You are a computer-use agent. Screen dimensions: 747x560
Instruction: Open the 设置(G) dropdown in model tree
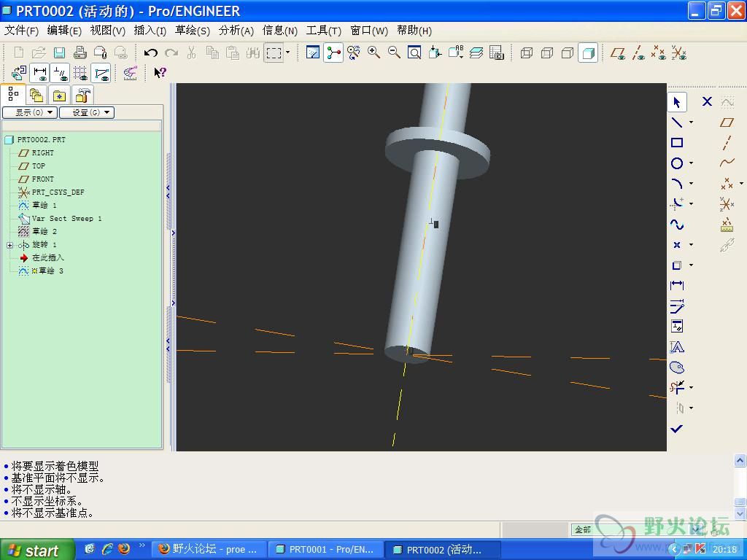tap(87, 112)
